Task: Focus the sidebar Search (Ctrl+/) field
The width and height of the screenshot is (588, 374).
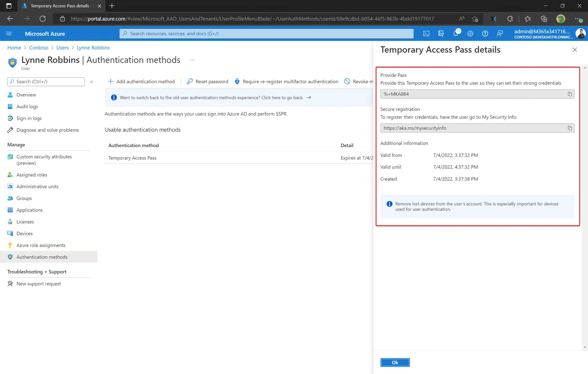Action: (x=46, y=81)
